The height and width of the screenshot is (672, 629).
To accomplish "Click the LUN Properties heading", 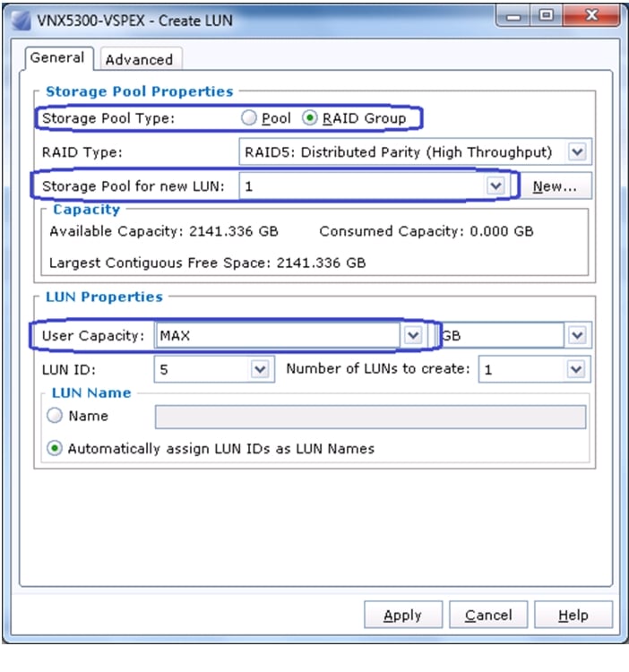I will point(105,297).
